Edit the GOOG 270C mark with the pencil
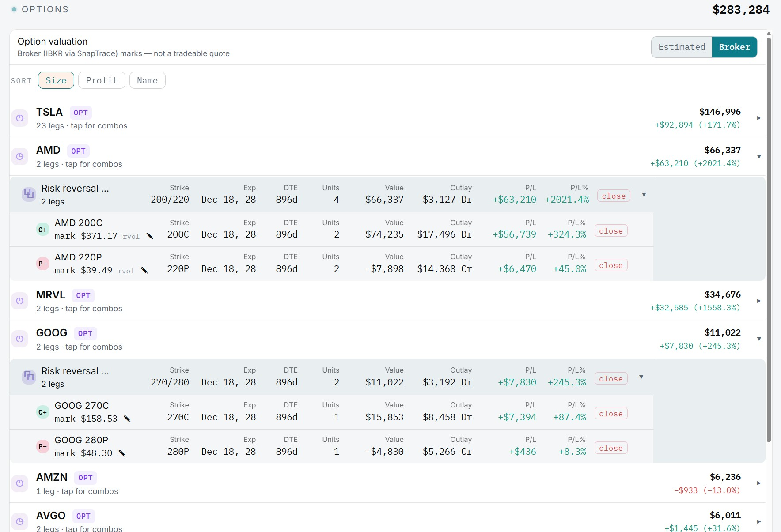The image size is (781, 532). (x=127, y=419)
